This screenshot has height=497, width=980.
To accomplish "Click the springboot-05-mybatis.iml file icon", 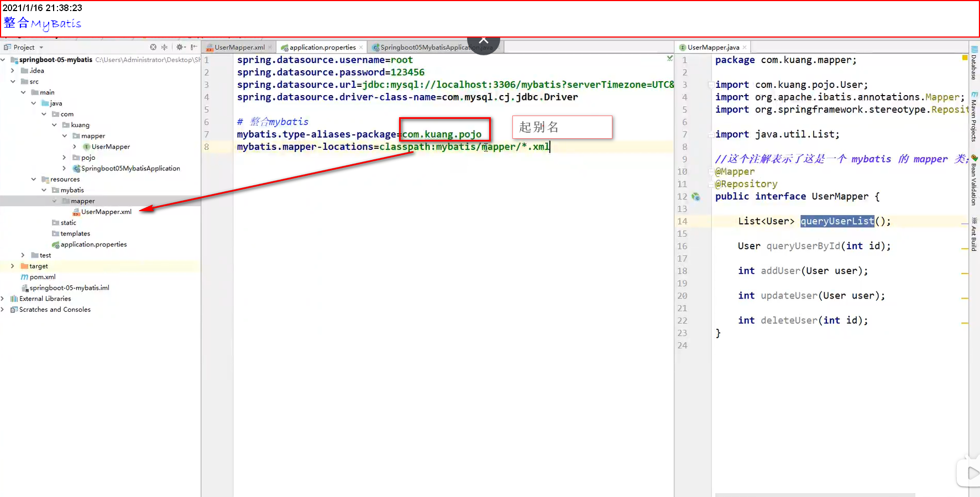I will coord(24,288).
